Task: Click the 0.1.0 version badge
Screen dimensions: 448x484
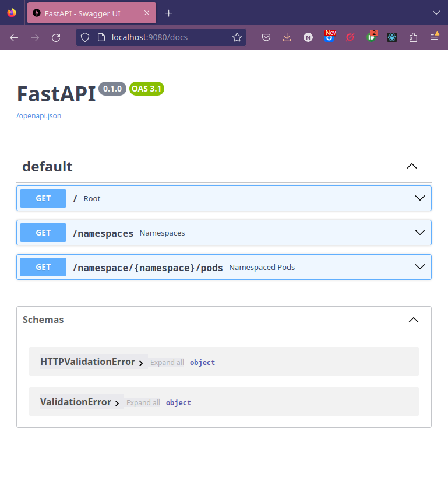Action: click(112, 89)
